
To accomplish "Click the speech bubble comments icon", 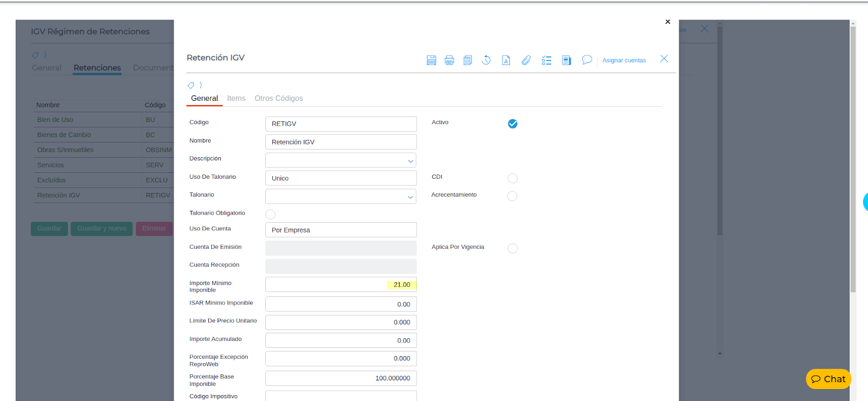I will pyautogui.click(x=586, y=60).
